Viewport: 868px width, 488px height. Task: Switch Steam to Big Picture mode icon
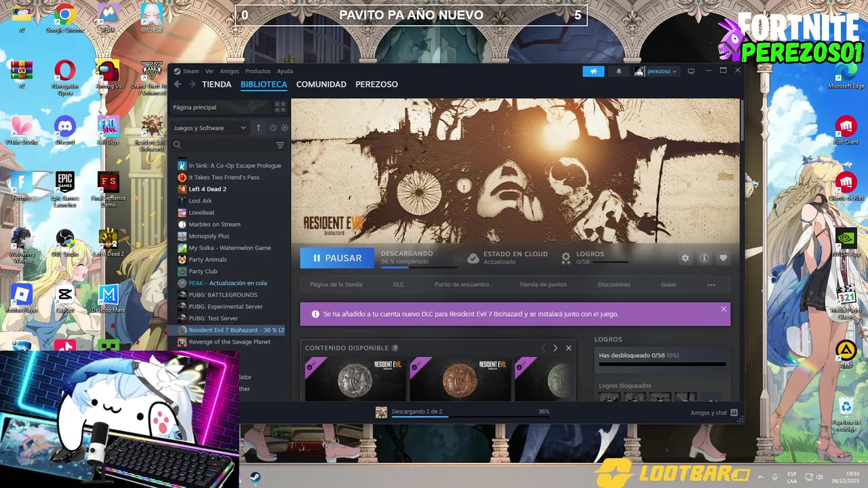[x=691, y=71]
